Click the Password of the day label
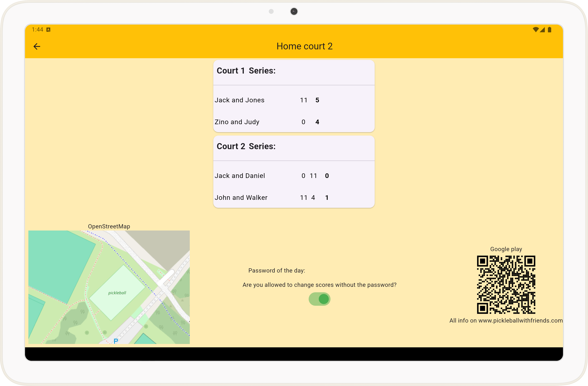588x386 pixels. 277,270
